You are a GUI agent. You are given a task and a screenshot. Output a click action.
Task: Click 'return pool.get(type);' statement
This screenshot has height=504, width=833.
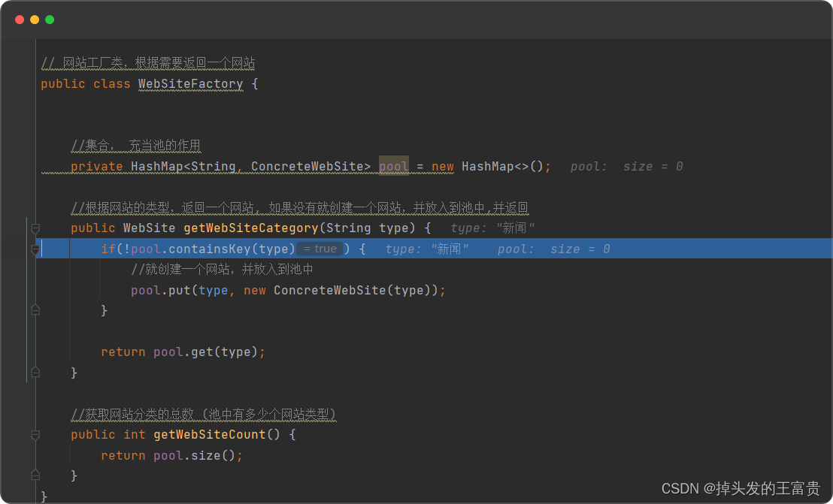[x=183, y=352]
